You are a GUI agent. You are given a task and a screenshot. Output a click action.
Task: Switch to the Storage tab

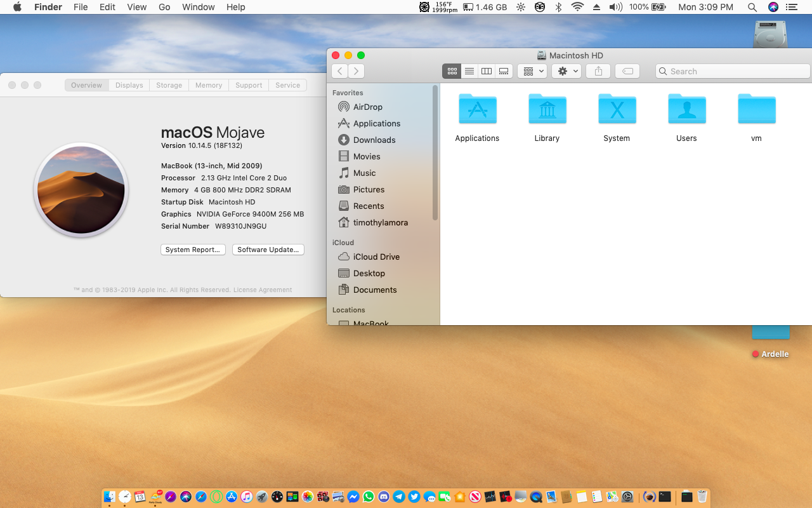click(169, 85)
